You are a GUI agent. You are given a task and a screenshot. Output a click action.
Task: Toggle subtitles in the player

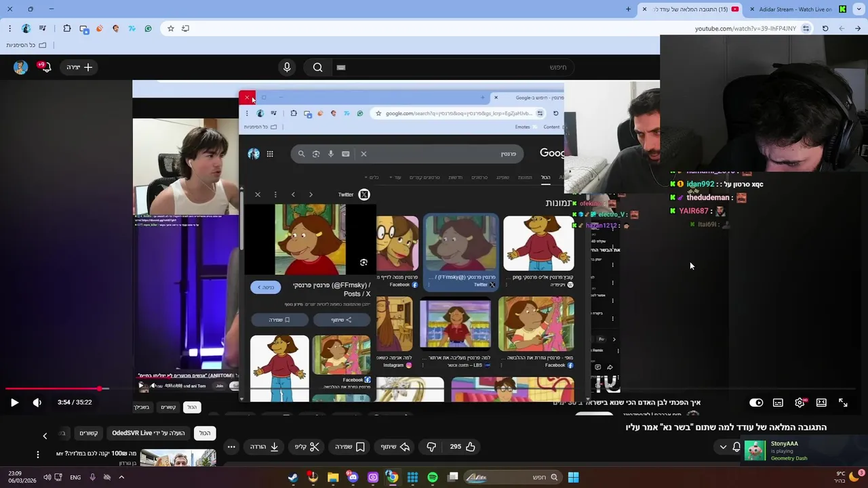(778, 403)
